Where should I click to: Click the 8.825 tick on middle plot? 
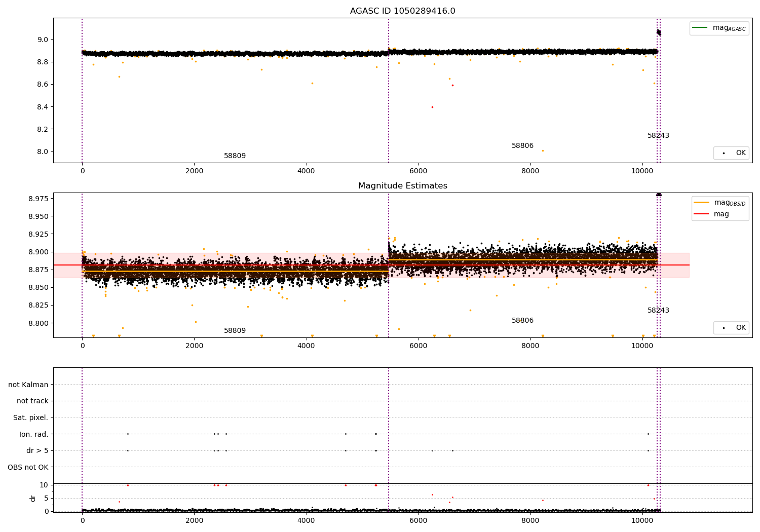39,305
